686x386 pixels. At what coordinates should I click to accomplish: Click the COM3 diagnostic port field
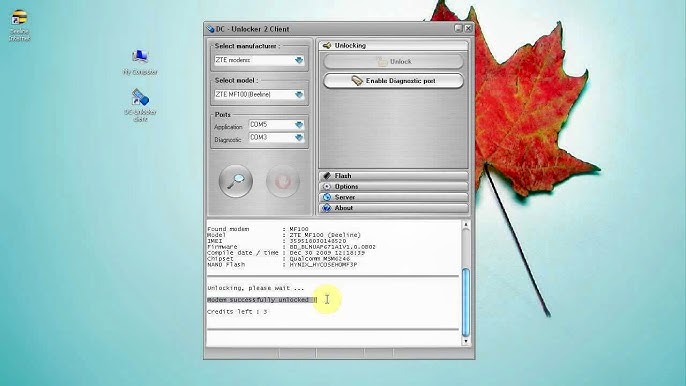(x=276, y=137)
